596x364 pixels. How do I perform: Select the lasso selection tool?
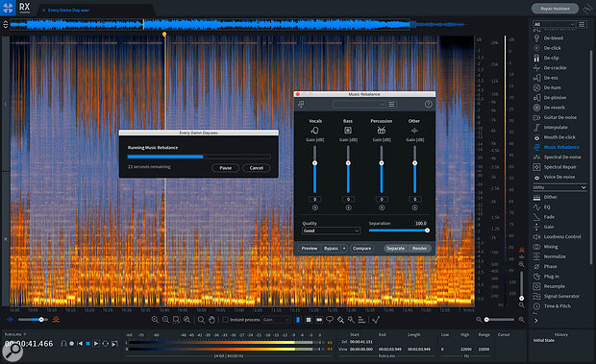point(330,320)
